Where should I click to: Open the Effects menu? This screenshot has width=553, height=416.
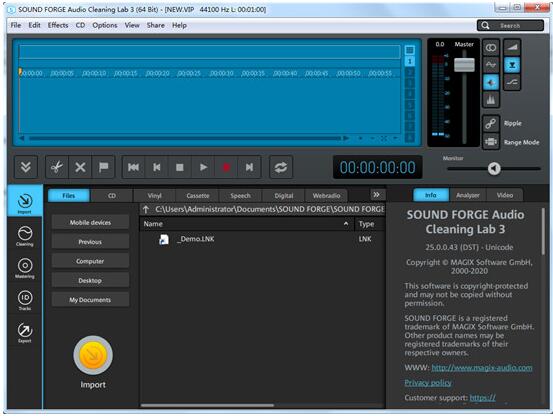click(58, 25)
